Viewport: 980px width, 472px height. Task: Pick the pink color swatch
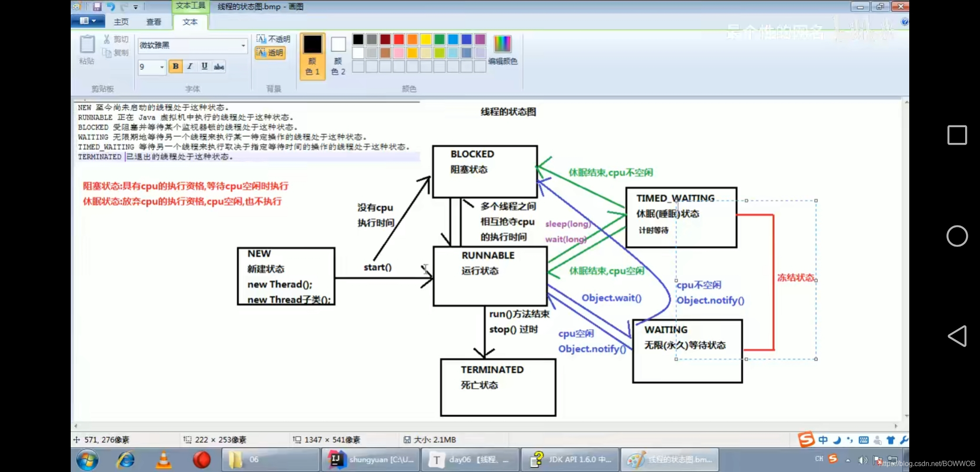tap(399, 53)
